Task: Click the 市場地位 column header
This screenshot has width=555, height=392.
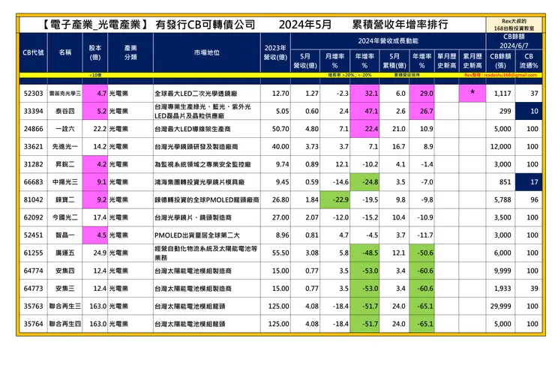Action: (207, 52)
